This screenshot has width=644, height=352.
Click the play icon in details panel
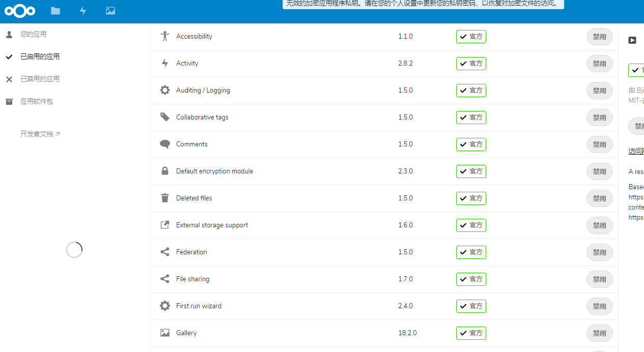[632, 40]
